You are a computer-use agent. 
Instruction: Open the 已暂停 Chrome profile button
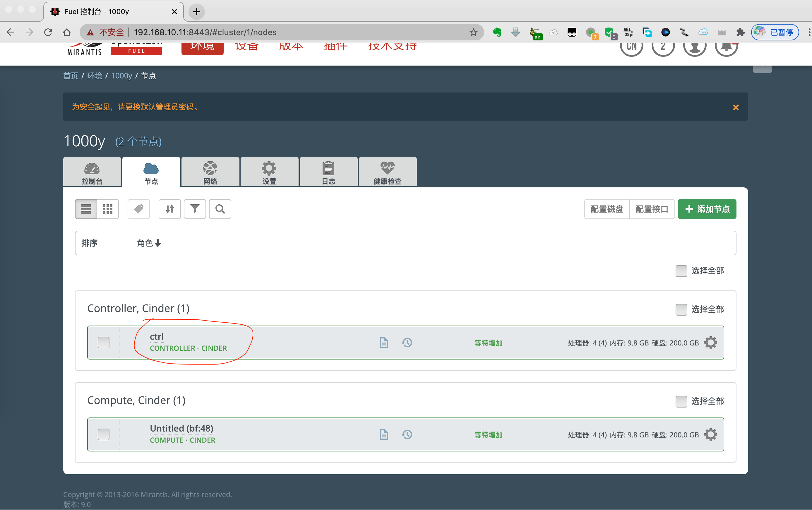click(x=775, y=32)
